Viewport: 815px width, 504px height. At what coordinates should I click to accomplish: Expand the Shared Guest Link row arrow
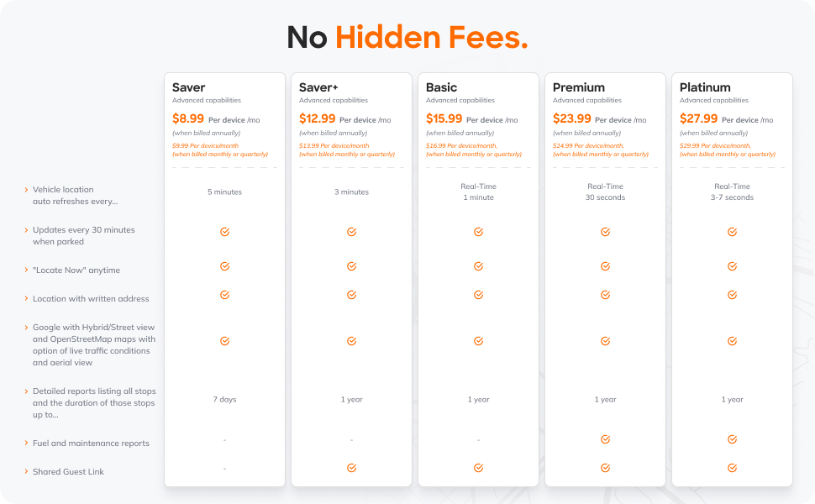(26, 472)
